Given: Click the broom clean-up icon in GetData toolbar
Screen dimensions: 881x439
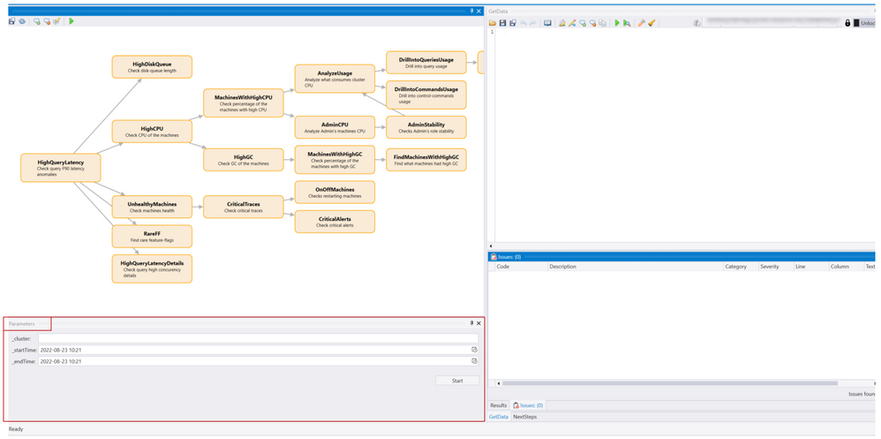Looking at the screenshot, I should tap(652, 22).
